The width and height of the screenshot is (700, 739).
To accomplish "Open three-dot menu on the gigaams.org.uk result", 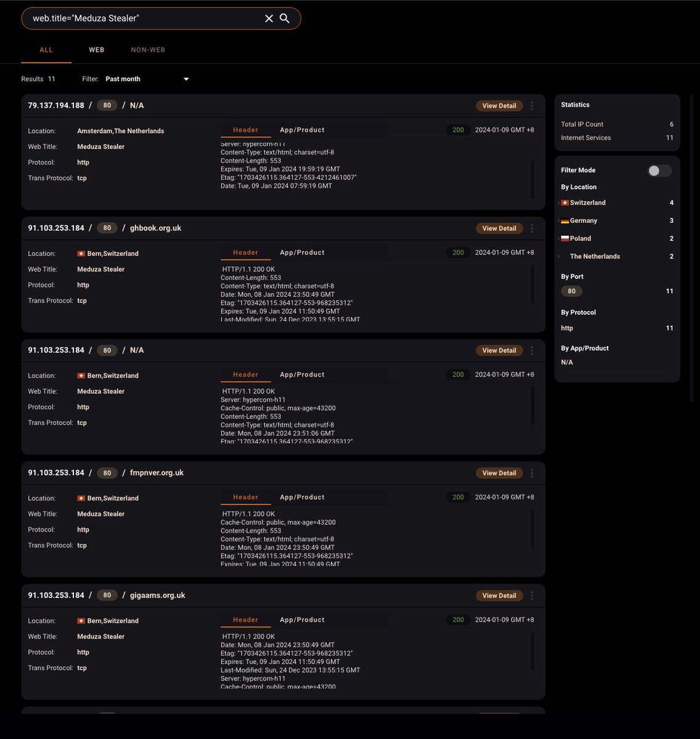I will coord(532,596).
